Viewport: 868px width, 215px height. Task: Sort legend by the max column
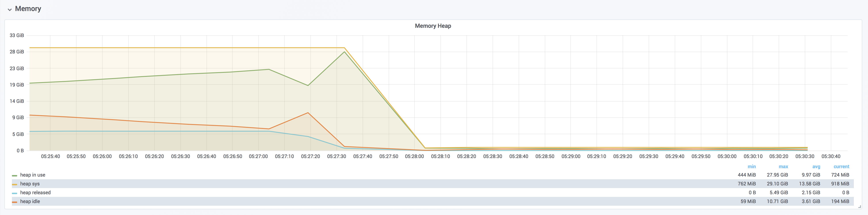tap(783, 166)
